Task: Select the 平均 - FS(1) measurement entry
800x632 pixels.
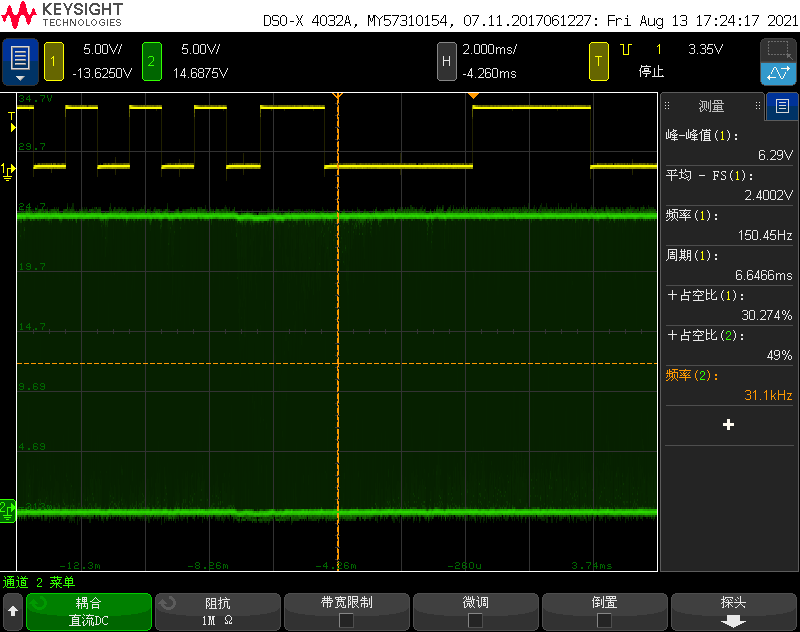Action: (x=729, y=185)
